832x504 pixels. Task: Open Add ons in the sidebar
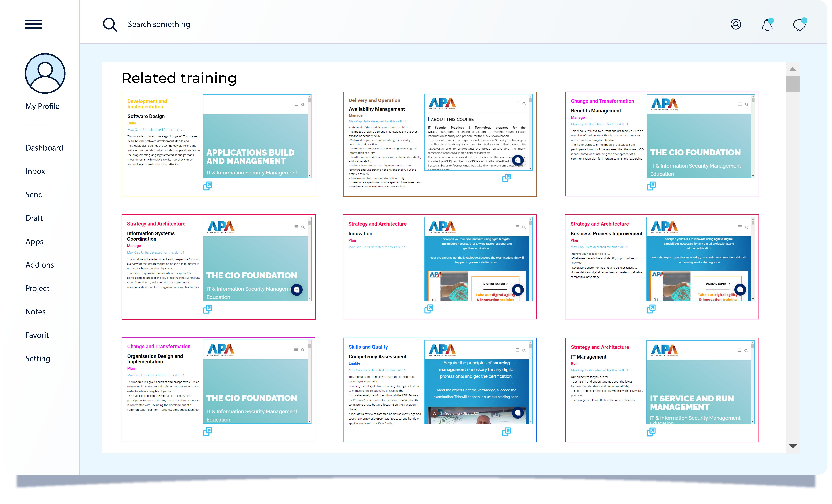[x=39, y=265]
